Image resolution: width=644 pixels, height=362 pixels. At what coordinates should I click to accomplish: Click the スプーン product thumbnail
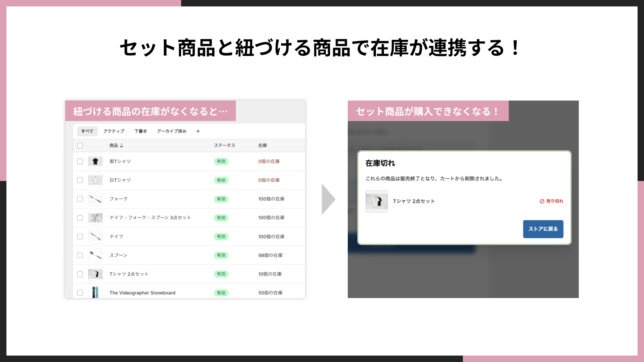(95, 255)
